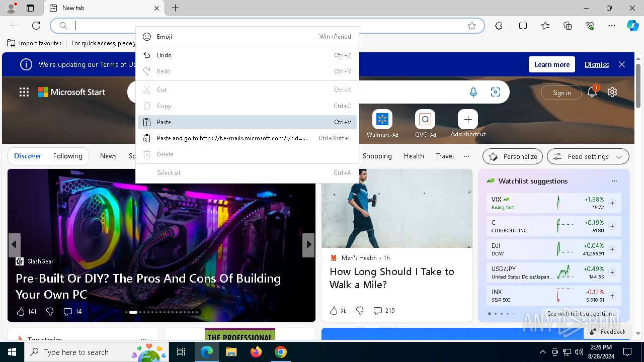Open the Health feed tab
The height and width of the screenshot is (362, 644).
414,156
